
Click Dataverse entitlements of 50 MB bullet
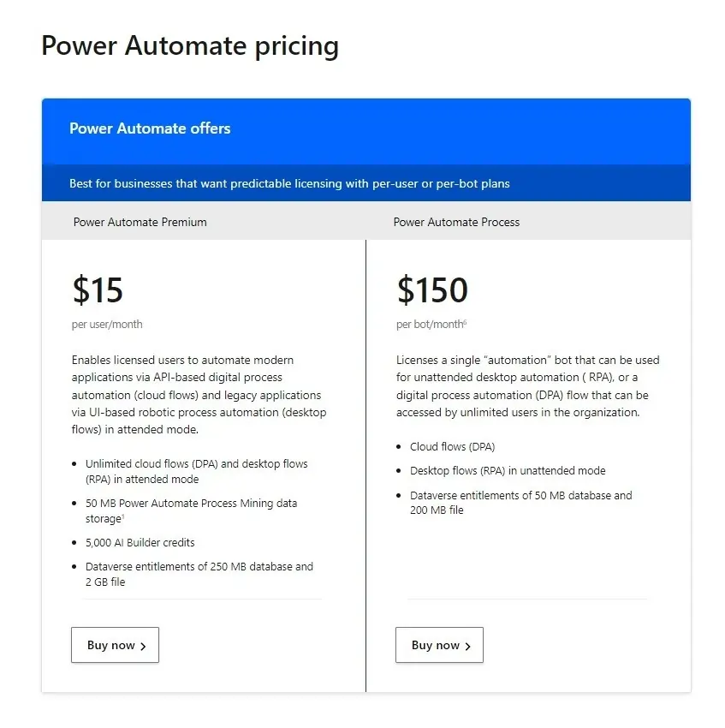point(520,503)
